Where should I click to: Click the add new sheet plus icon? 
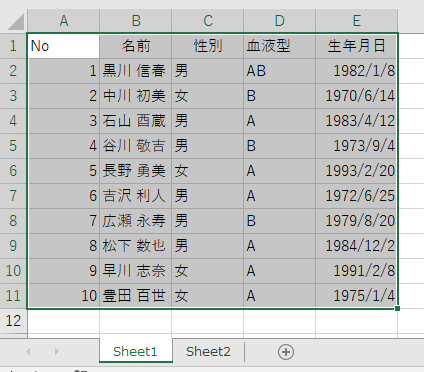pos(286,352)
